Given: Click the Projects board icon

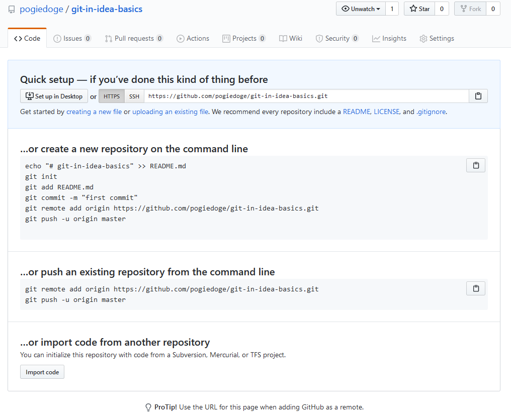Looking at the screenshot, I should point(226,39).
